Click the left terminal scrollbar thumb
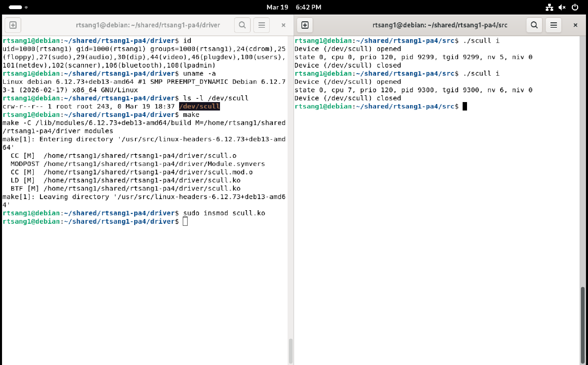 (291, 351)
